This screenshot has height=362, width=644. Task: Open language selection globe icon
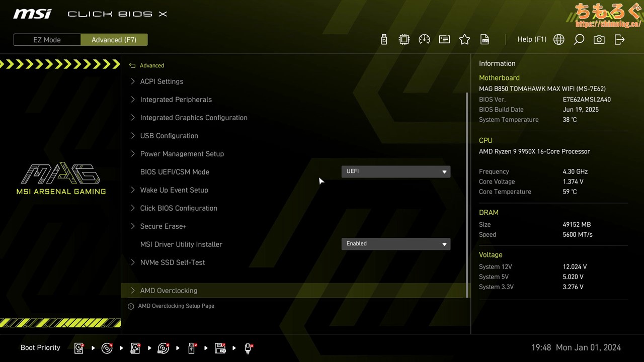(558, 40)
